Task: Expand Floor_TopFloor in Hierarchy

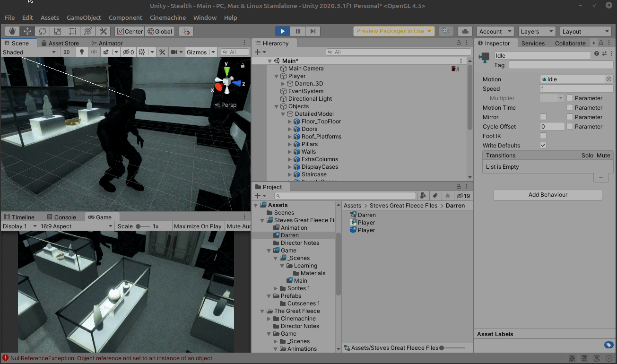Action: tap(290, 121)
